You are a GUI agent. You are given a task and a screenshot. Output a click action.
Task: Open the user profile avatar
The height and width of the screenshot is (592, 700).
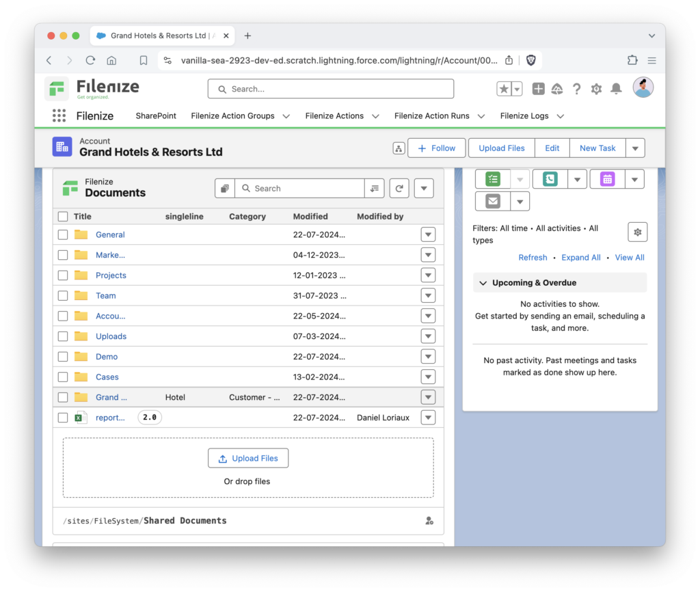tap(643, 88)
